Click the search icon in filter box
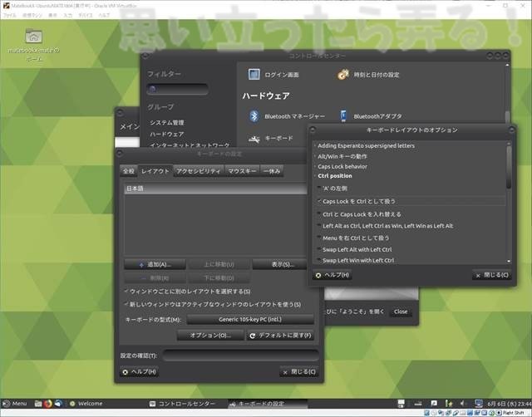 point(152,89)
